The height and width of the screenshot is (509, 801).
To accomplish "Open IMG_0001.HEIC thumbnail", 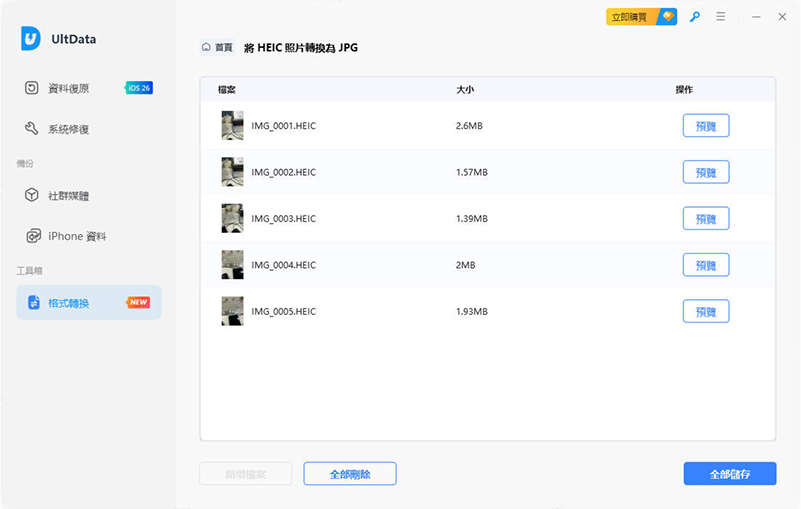I will pos(232,126).
